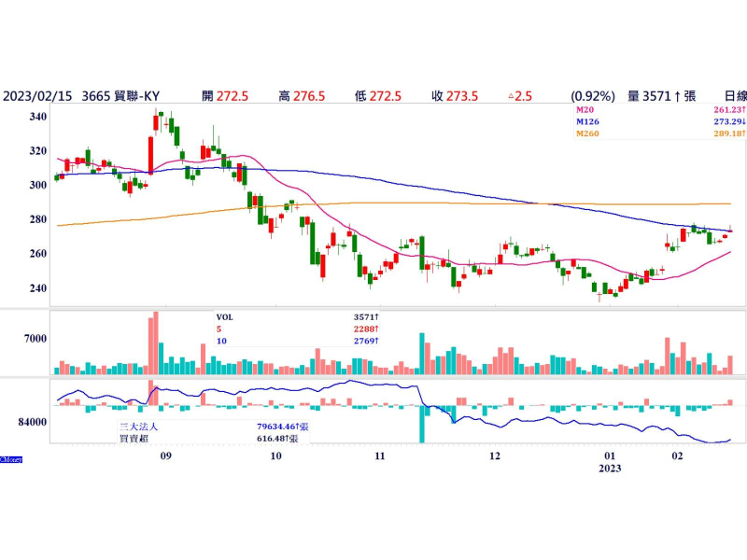Viewport: 747px width, 560px height.
Task: Click the opening price 272.5
Action: click(233, 96)
